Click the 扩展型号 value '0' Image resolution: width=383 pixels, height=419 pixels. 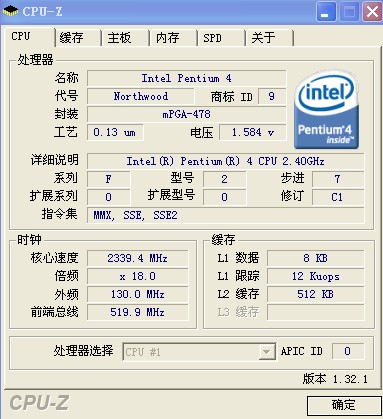pyautogui.click(x=224, y=197)
